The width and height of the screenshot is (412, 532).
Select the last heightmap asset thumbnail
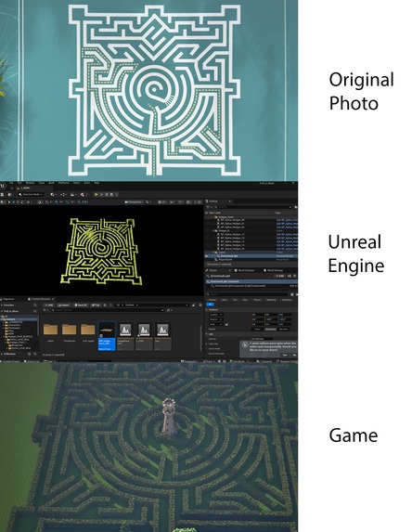(162, 336)
